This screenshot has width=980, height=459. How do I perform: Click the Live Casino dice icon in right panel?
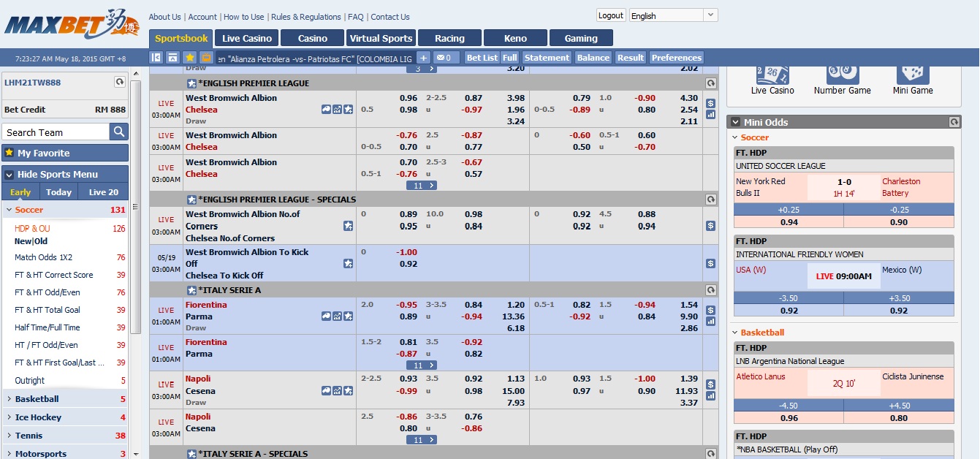(772, 74)
